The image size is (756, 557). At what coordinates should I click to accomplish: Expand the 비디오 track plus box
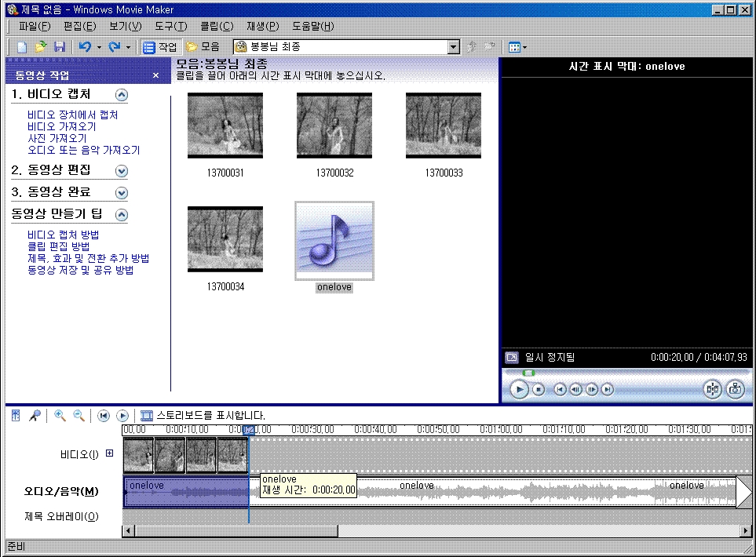pos(109,453)
